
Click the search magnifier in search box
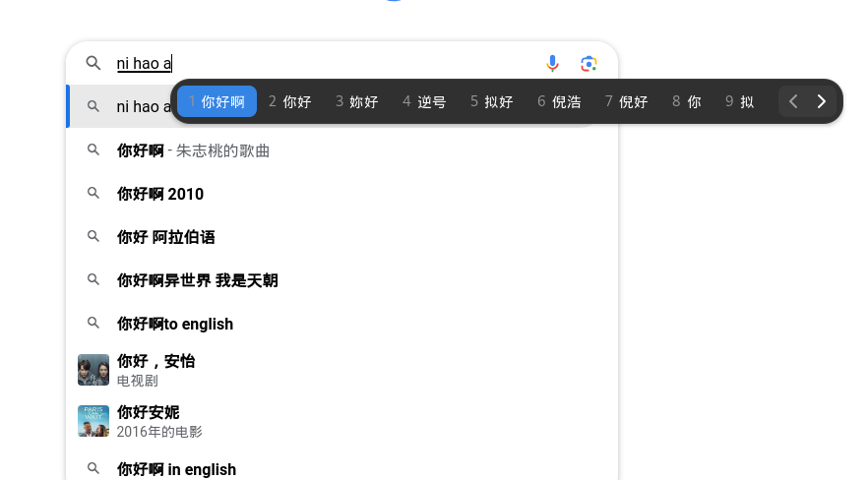[93, 63]
